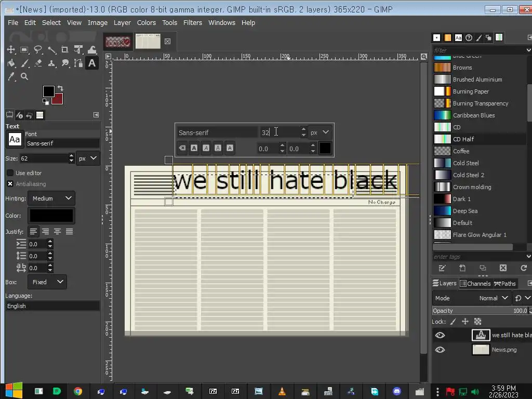This screenshot has height=399, width=532.
Task: Clear text style in on-canvas toolbar
Action: 182,148
